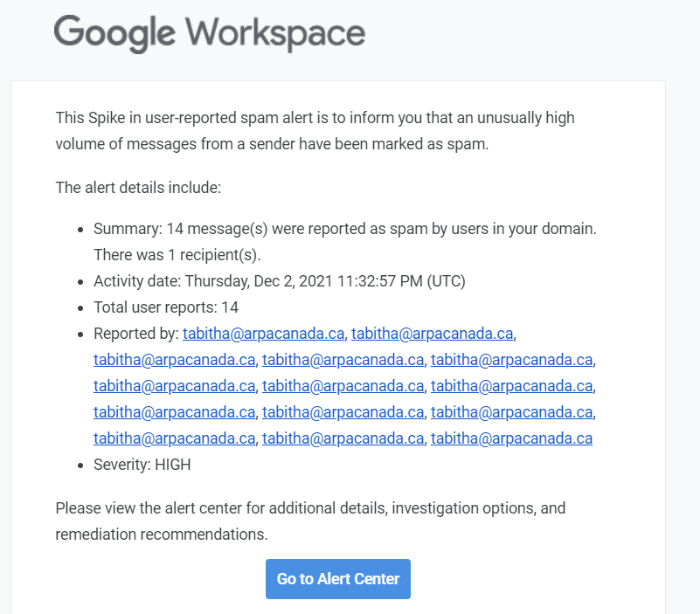The image size is (700, 614).
Task: Open the rightmost email link in the fourth reporter row
Action: (511, 412)
